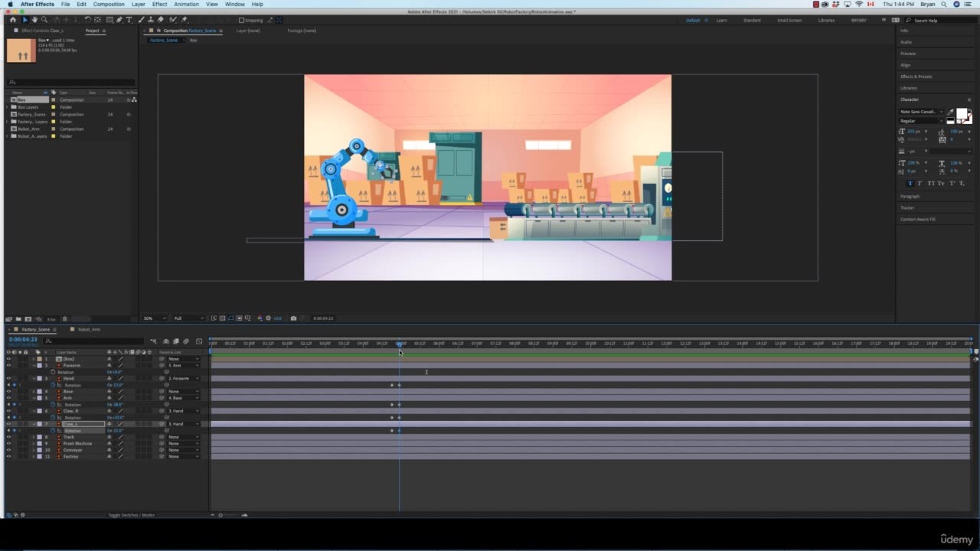The image size is (980, 551).
Task: Select the Rotation tool
Action: (88, 20)
